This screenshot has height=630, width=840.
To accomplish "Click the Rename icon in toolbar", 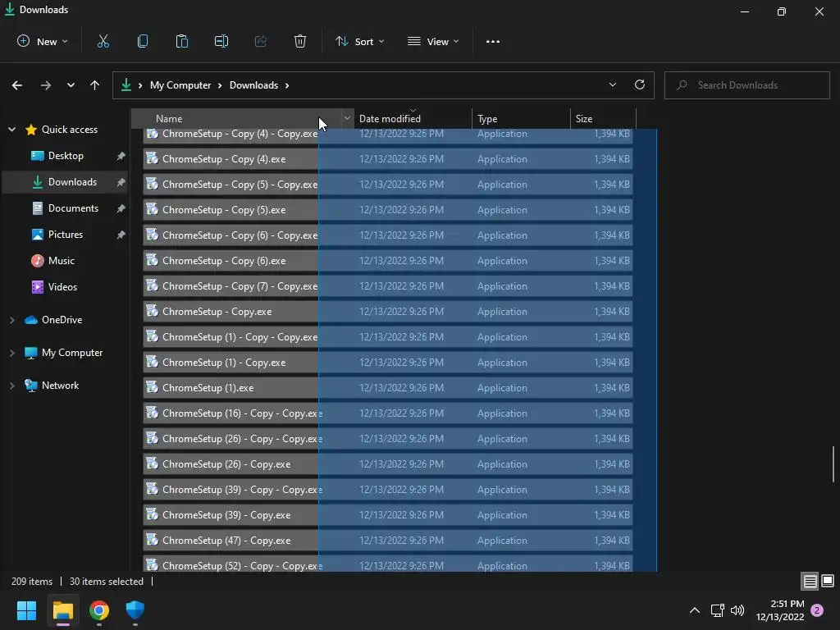I will pos(221,41).
